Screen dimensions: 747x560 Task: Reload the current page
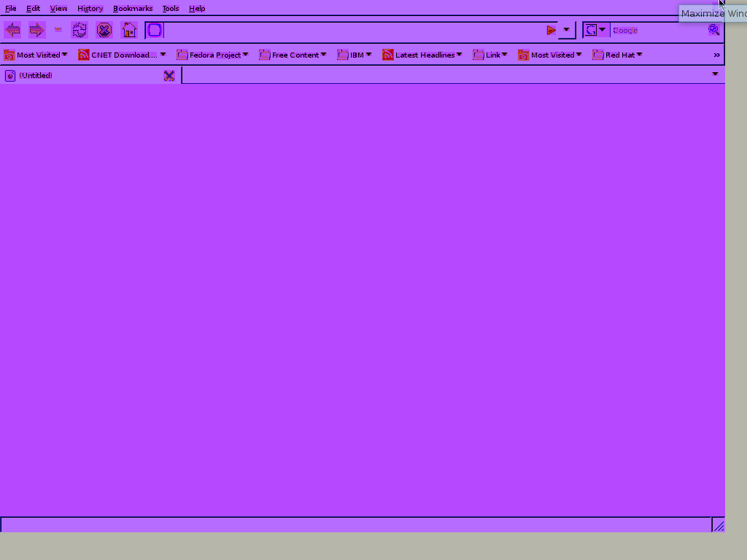[80, 30]
